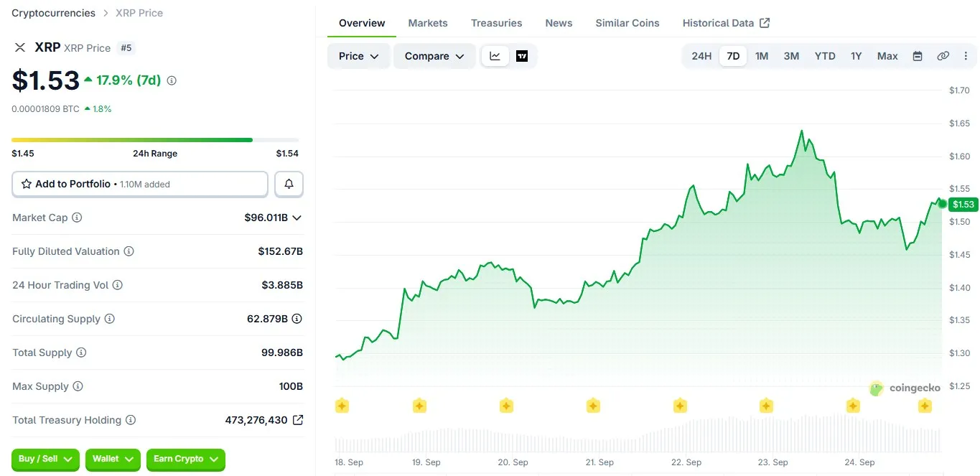Show 24 Hour Trading Vol info icon
The image size is (980, 476).
click(x=118, y=285)
